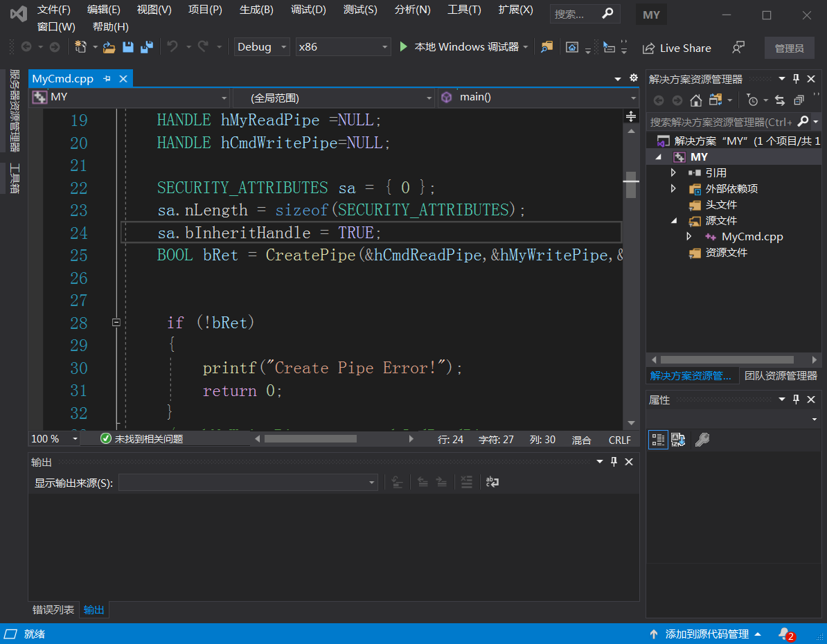Open the 编辑(E) menu
827x644 pixels.
click(103, 10)
